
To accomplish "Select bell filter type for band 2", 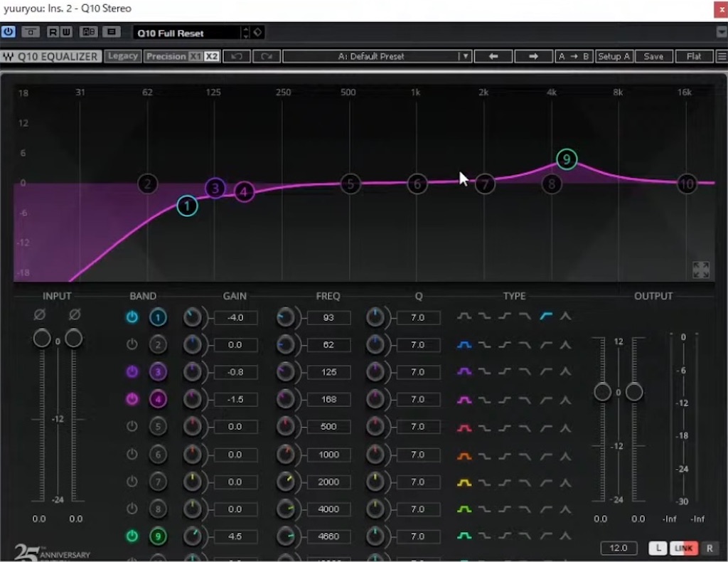I will [464, 344].
